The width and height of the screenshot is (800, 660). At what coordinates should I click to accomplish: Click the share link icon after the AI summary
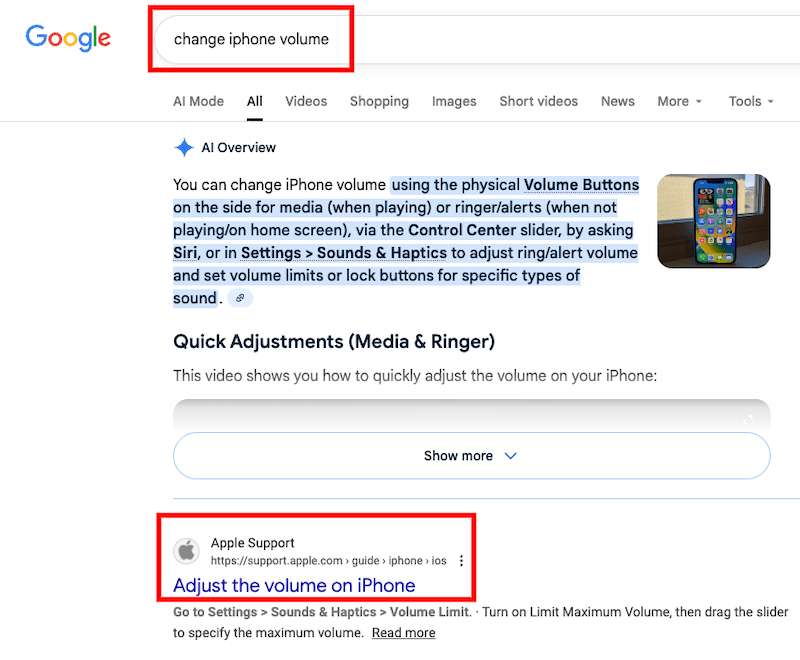(x=240, y=297)
